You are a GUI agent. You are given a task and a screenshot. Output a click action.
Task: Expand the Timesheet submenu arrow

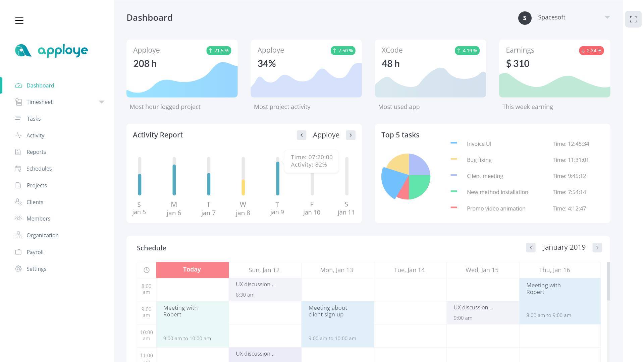(102, 102)
